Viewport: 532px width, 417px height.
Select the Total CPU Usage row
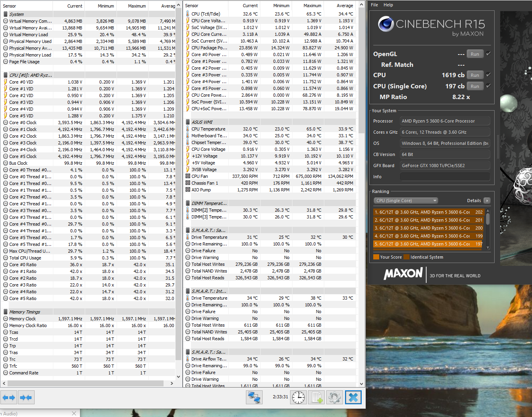(88, 258)
